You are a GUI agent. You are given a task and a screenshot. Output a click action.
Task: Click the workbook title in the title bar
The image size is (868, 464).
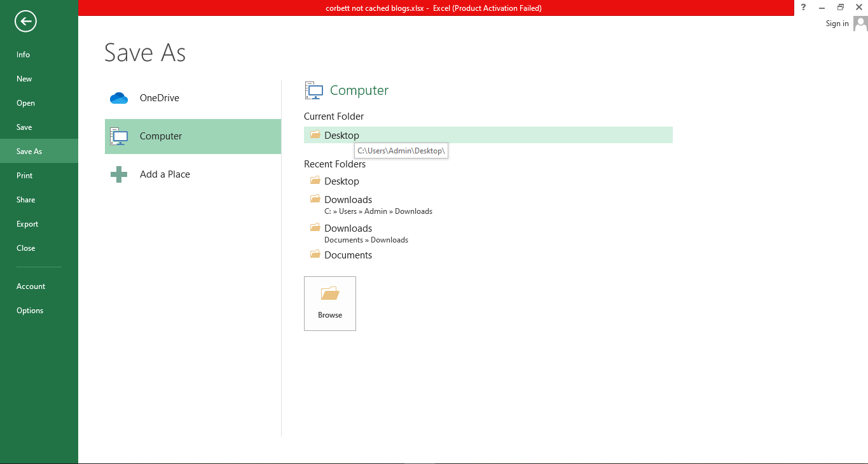[434, 8]
